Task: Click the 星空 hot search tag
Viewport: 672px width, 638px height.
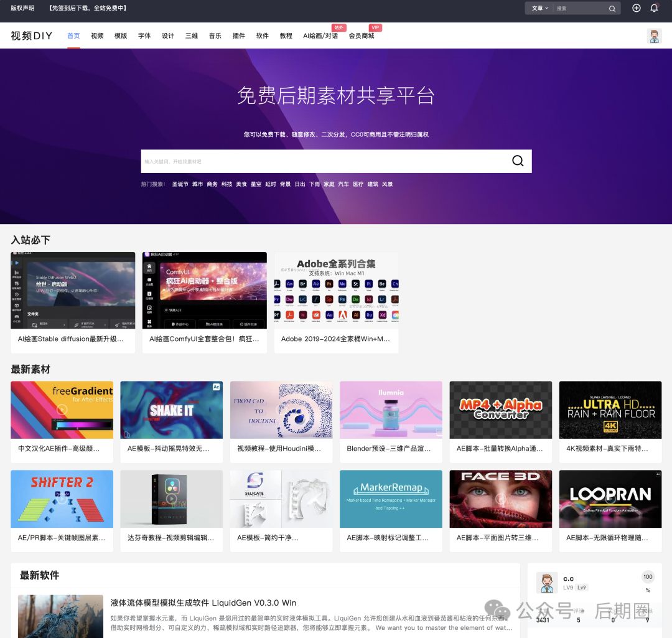Action: click(256, 184)
